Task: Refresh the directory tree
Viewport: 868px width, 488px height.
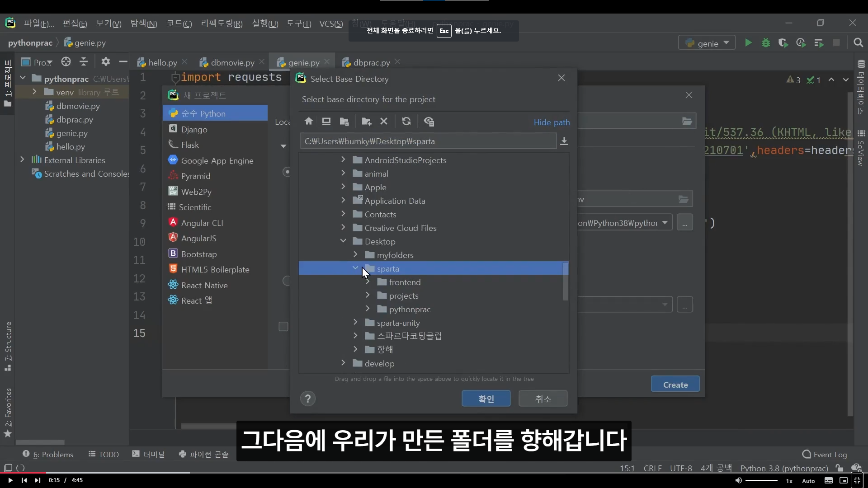Action: pos(406,122)
